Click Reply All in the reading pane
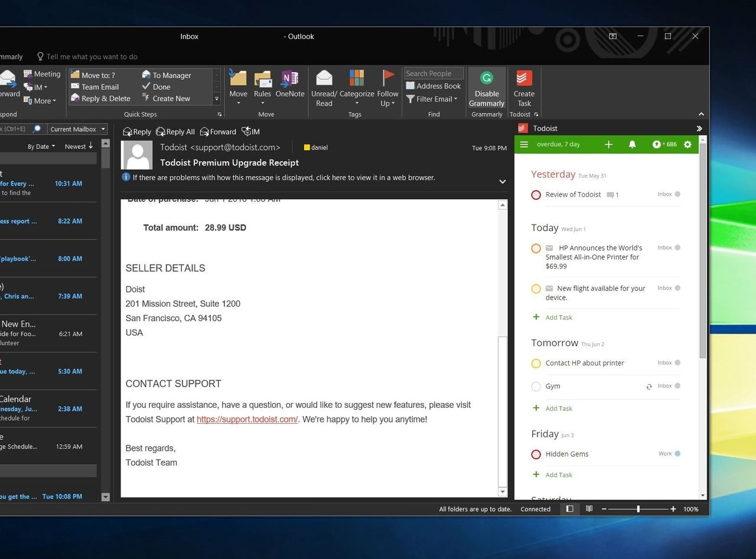This screenshot has width=756, height=559. coord(175,132)
